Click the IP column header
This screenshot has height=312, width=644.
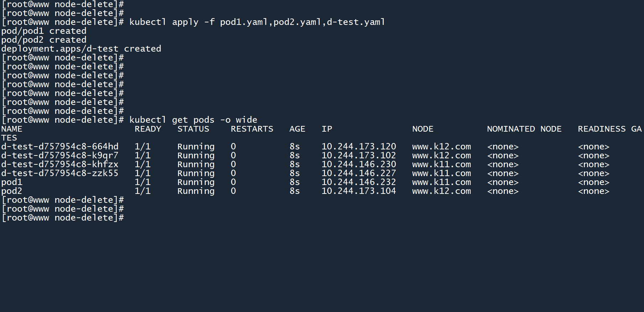(x=326, y=129)
